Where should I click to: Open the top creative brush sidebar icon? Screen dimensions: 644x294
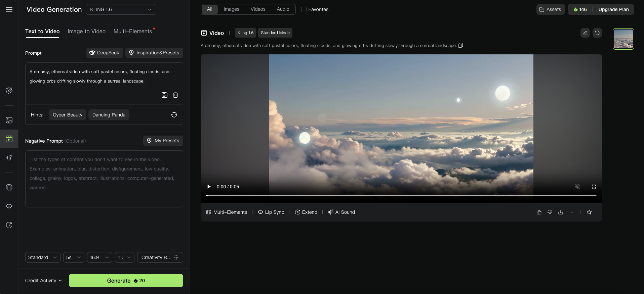(x=9, y=90)
